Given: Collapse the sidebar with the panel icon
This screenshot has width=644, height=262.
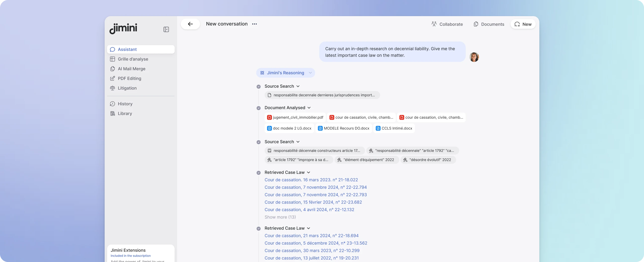Looking at the screenshot, I should tap(166, 29).
